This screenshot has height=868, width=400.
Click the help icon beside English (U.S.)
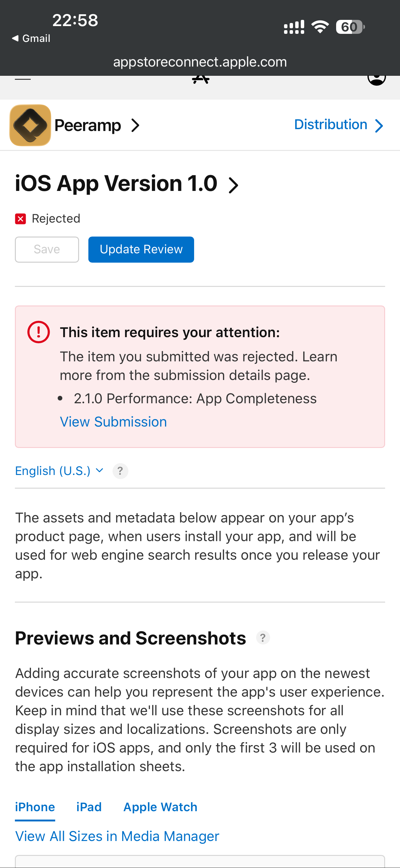point(120,471)
